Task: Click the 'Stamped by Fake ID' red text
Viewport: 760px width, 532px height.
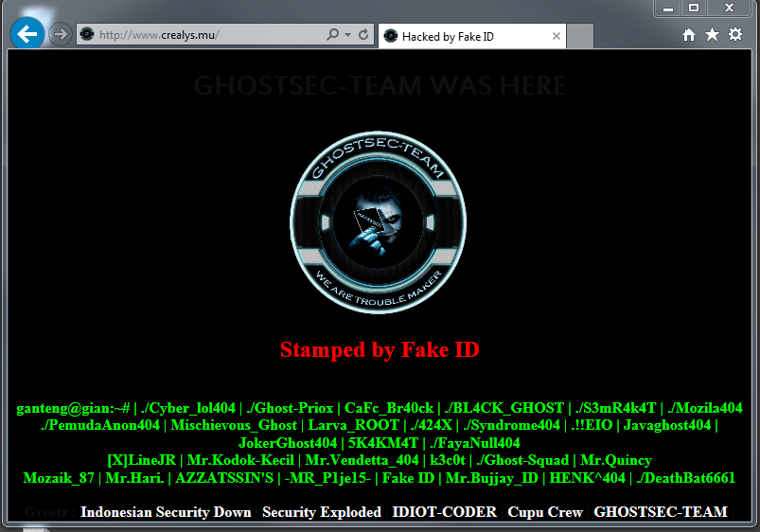Action: 380,349
